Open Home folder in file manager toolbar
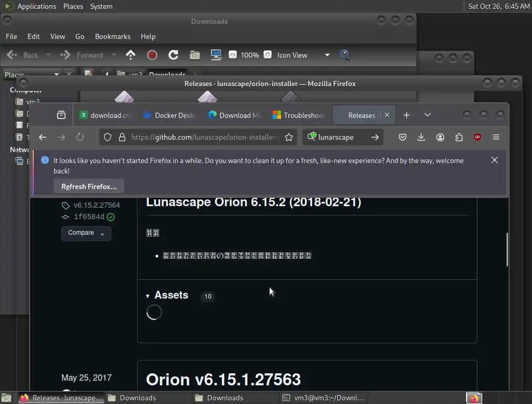Image resolution: width=532 pixels, height=404 pixels. click(x=194, y=55)
